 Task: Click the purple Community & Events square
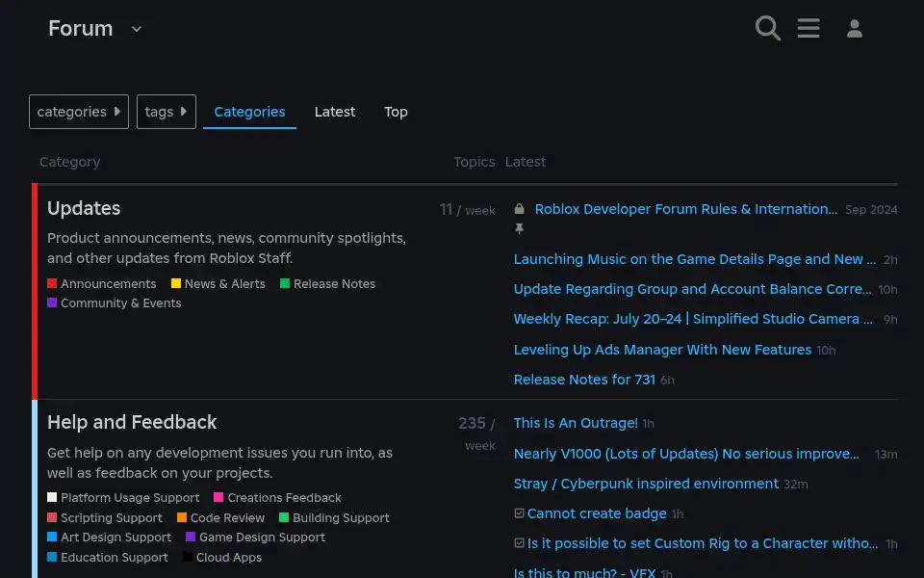tap(52, 302)
